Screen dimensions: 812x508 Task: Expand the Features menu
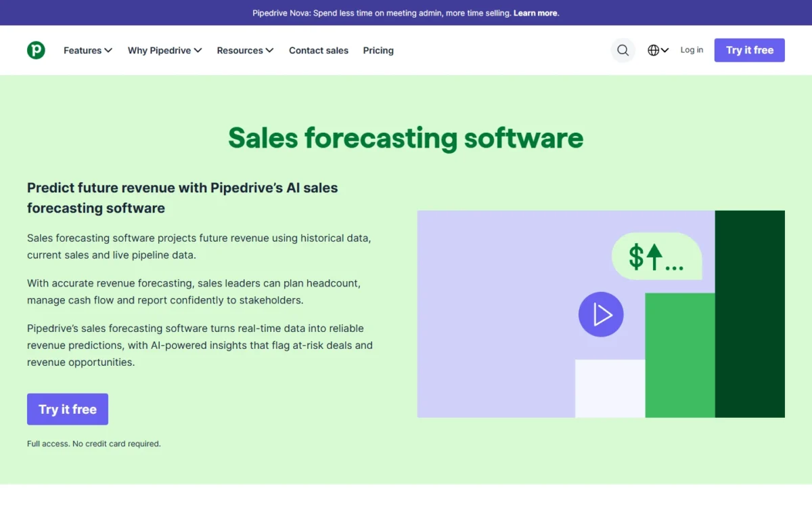coord(88,50)
